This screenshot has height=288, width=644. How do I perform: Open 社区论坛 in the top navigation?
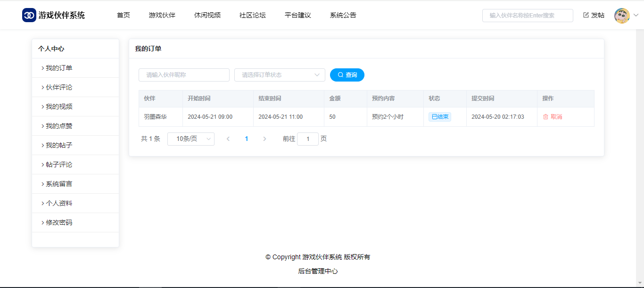tap(252, 15)
